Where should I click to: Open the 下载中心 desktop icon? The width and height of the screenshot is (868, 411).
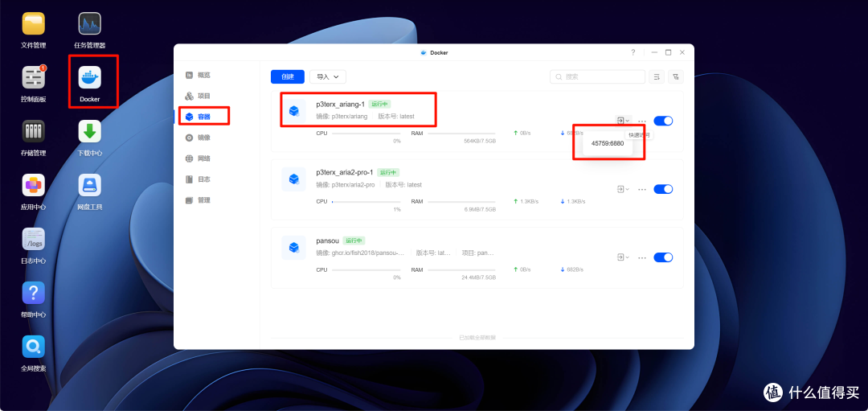[90, 131]
